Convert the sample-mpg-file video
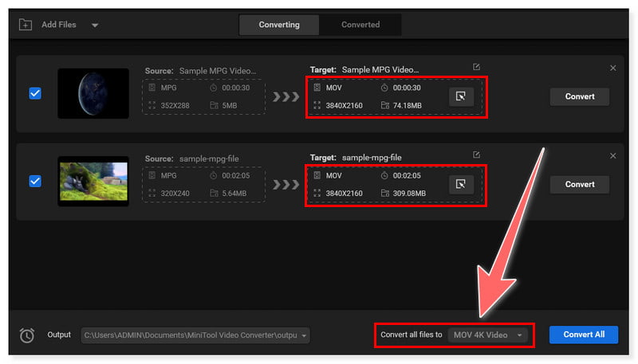Screen dimensions: 638x364 580,184
